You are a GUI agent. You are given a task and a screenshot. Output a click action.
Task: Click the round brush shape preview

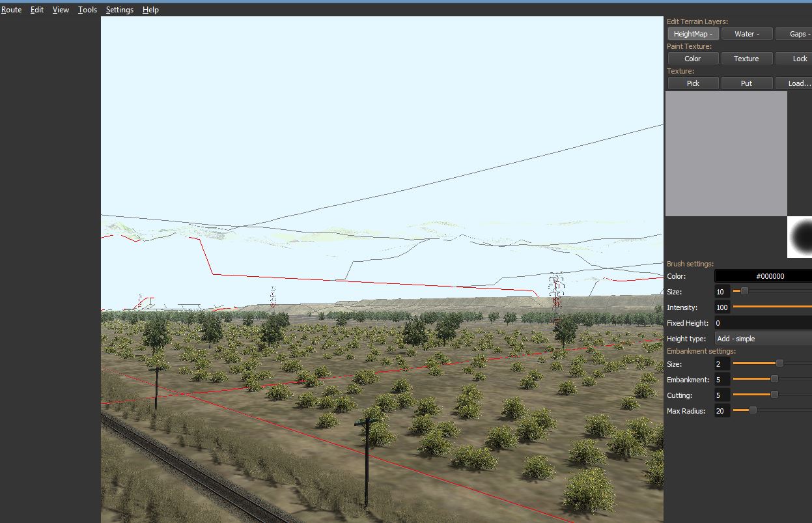pyautogui.click(x=800, y=237)
